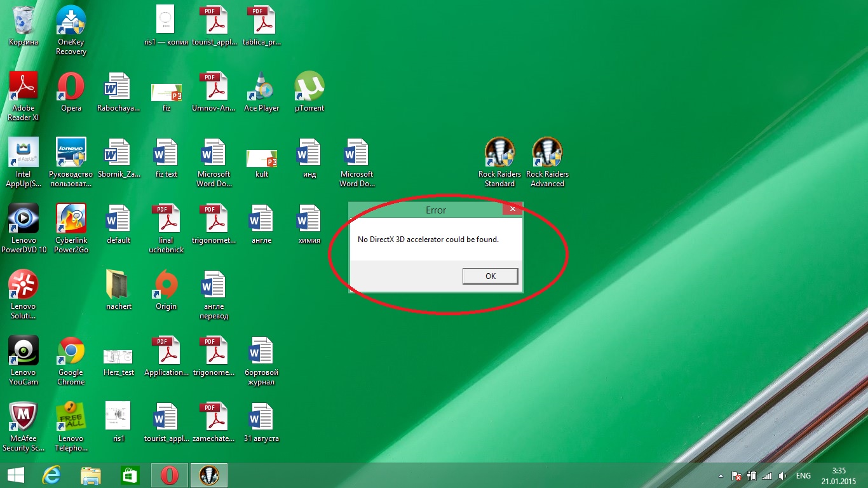
Task: Open File Explorer from the taskbar
Action: (x=91, y=475)
